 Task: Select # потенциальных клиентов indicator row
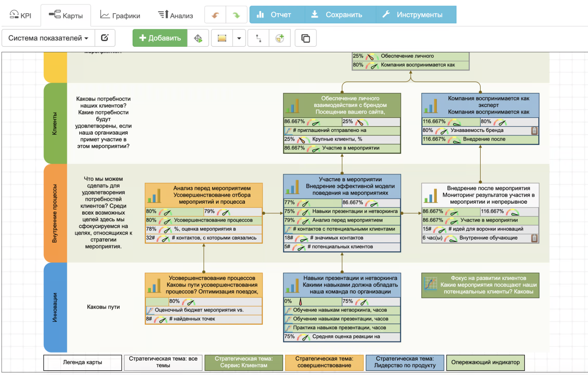pos(342,247)
